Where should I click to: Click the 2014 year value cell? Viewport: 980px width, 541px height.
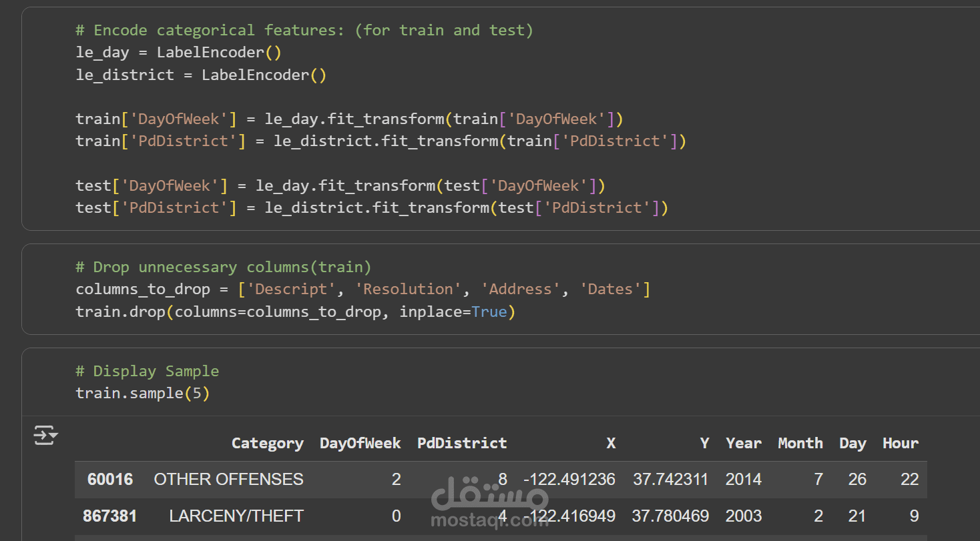click(744, 480)
